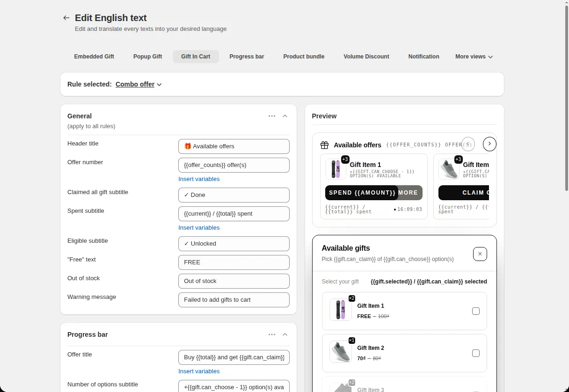Click Insert variables under Offer number
The height and width of the screenshot is (392, 569).
click(199, 179)
